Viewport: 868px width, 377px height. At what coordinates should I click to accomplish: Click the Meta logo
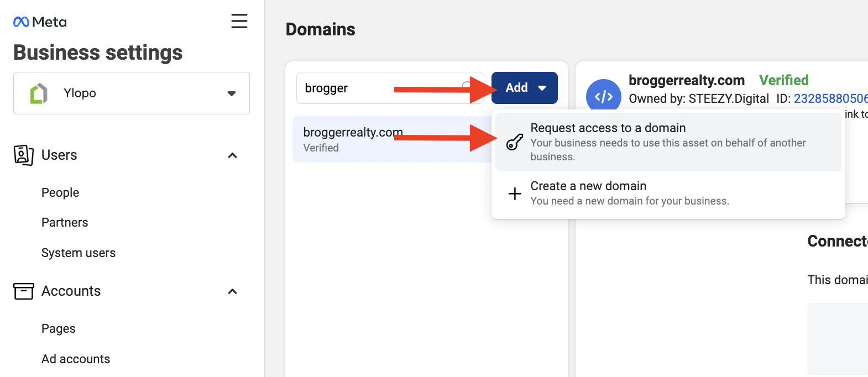pyautogui.click(x=40, y=22)
